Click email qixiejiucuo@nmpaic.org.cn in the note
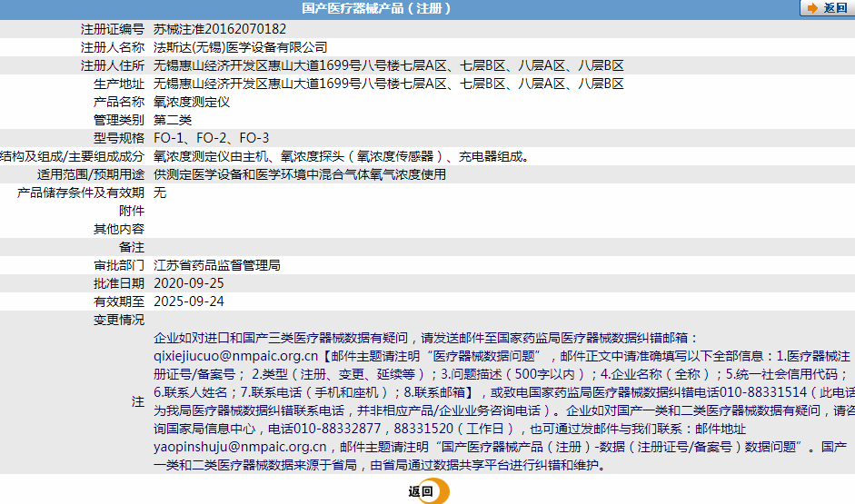This screenshot has height=504, width=855. [235, 356]
